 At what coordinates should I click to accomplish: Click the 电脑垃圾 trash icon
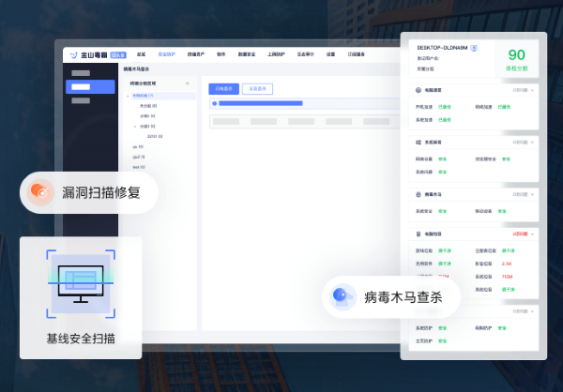pos(418,234)
